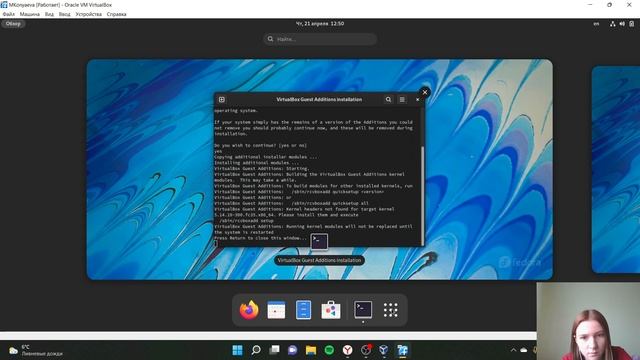
Task: Click the OneDrive cloud tray icon
Action: [x=524, y=350]
